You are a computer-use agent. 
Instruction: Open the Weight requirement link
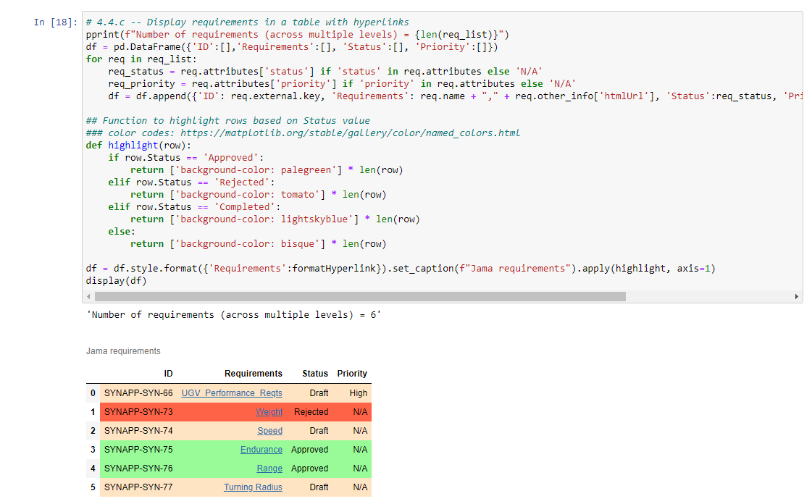pyautogui.click(x=269, y=412)
